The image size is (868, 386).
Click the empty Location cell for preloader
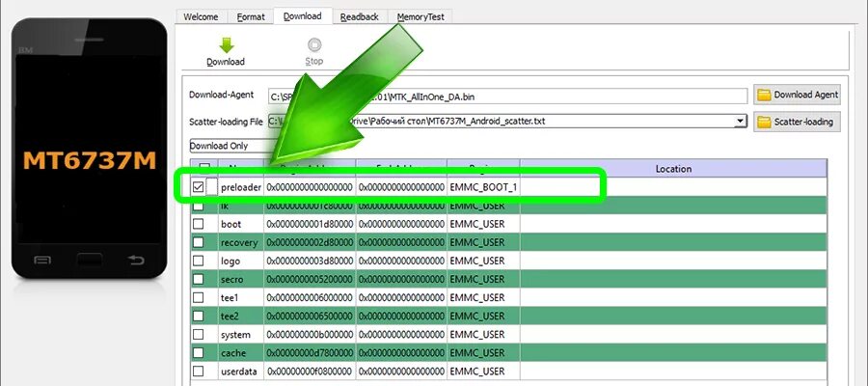[x=673, y=187]
